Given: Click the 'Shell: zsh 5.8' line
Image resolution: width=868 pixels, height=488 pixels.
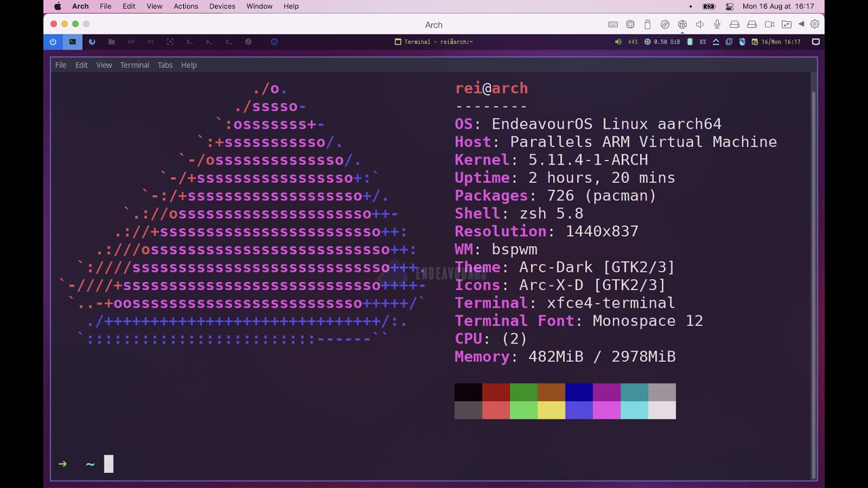Looking at the screenshot, I should click(519, 213).
